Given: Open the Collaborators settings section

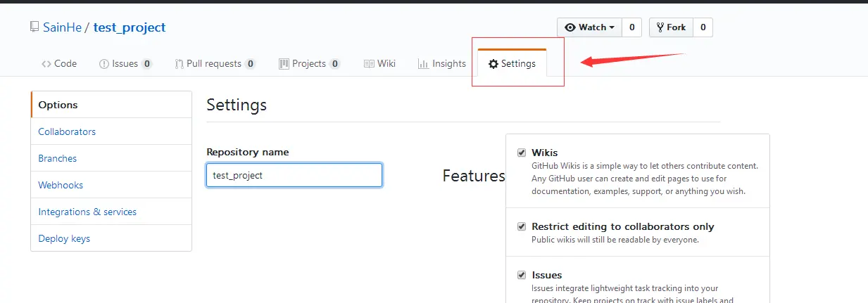Looking at the screenshot, I should point(67,131).
